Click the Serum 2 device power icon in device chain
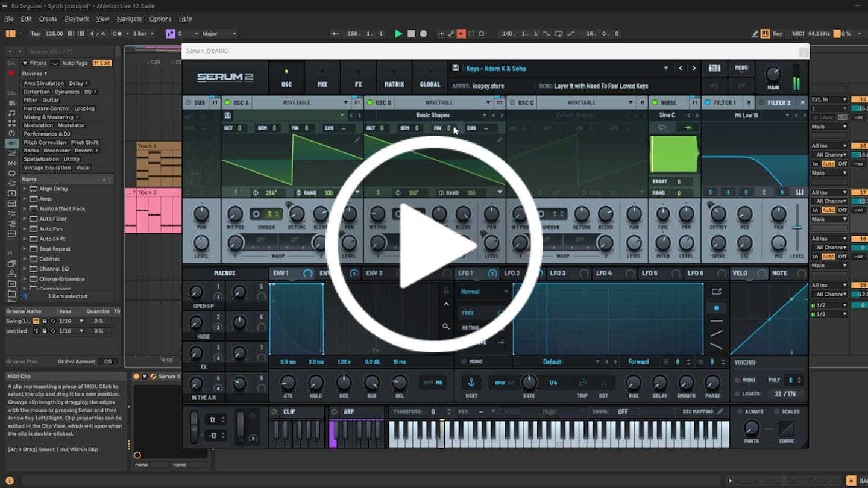The image size is (868, 488). pyautogui.click(x=136, y=377)
